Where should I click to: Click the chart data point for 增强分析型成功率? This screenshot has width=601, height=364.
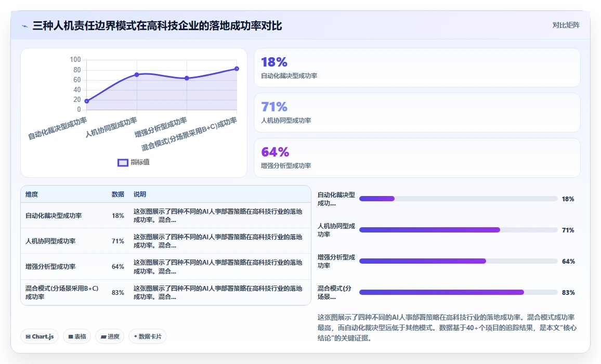(x=187, y=78)
